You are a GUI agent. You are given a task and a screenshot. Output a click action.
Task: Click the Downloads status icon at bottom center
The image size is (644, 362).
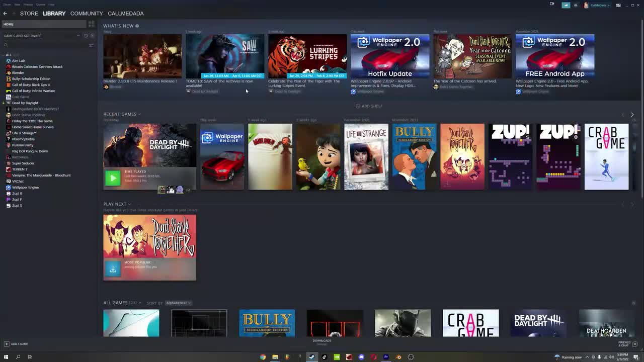pyautogui.click(x=322, y=342)
